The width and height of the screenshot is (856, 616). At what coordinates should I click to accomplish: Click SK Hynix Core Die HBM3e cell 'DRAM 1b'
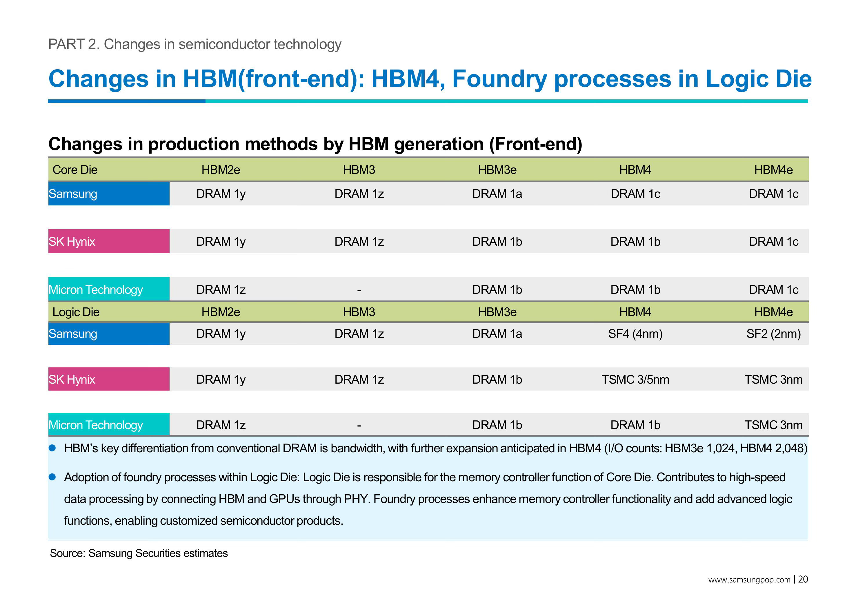click(497, 241)
